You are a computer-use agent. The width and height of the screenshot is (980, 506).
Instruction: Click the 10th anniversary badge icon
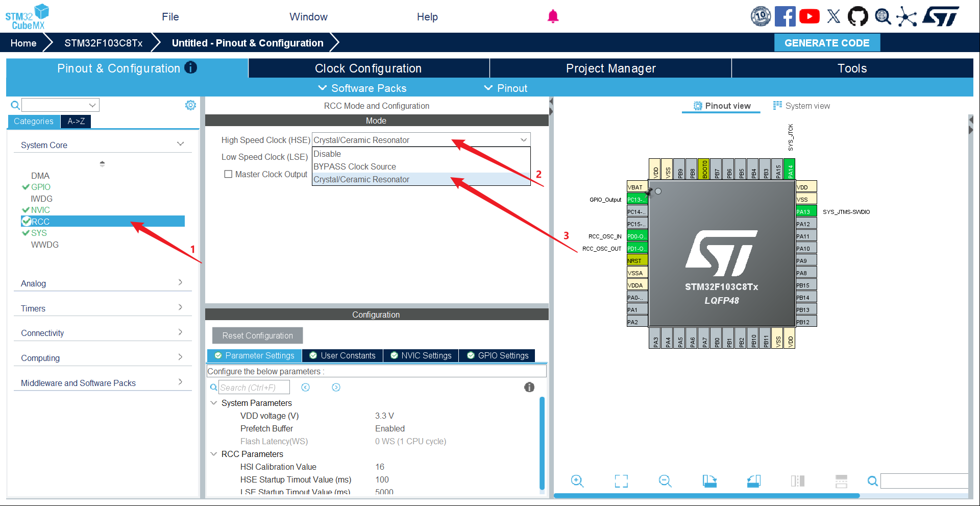(761, 16)
